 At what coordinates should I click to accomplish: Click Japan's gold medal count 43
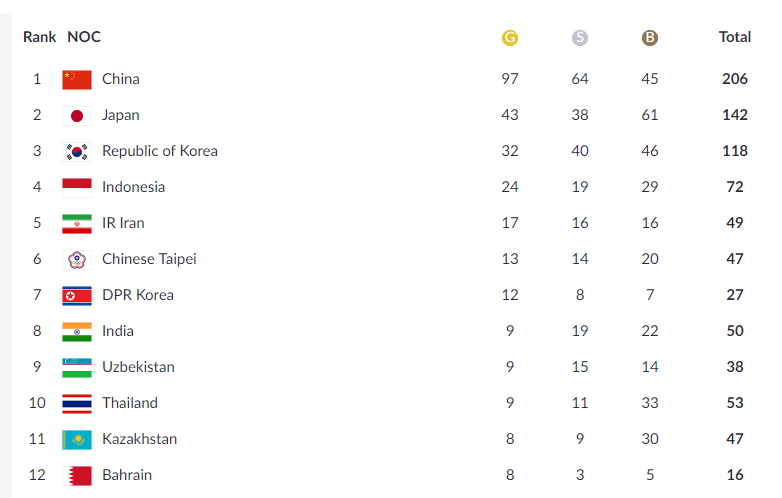click(510, 115)
